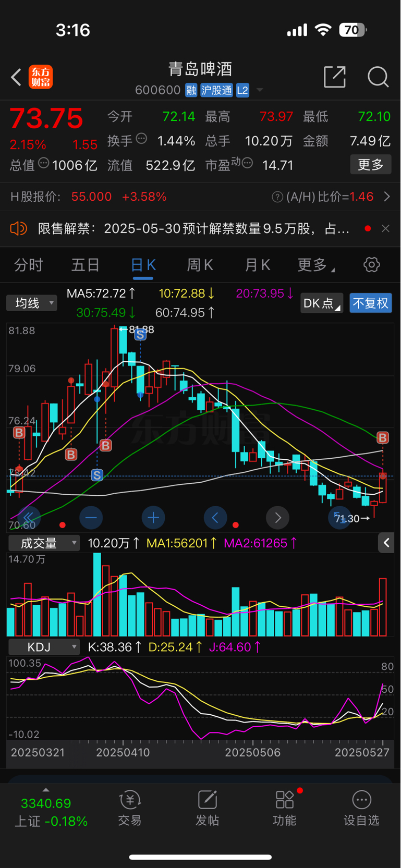Open chart settings gear icon
The width and height of the screenshot is (401, 868).
click(x=371, y=265)
